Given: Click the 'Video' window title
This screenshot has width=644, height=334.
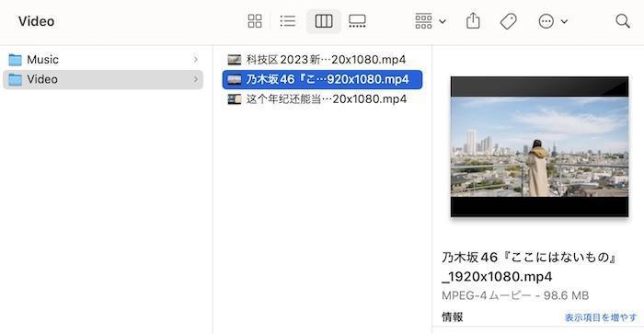Looking at the screenshot, I should point(37,21).
